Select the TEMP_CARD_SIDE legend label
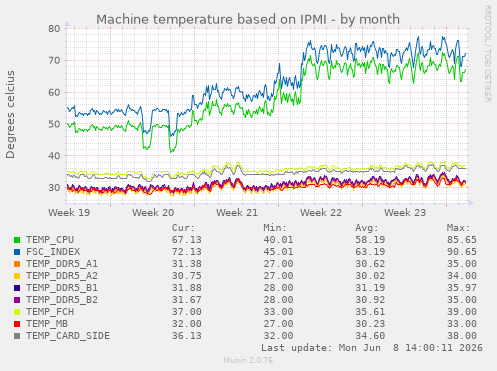The width and height of the screenshot is (497, 371). (x=68, y=336)
